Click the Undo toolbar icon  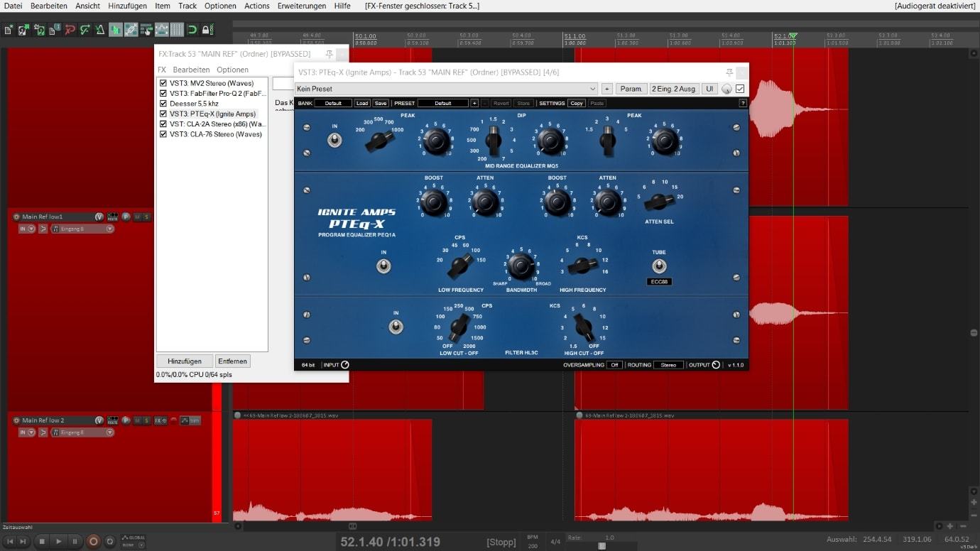70,30
